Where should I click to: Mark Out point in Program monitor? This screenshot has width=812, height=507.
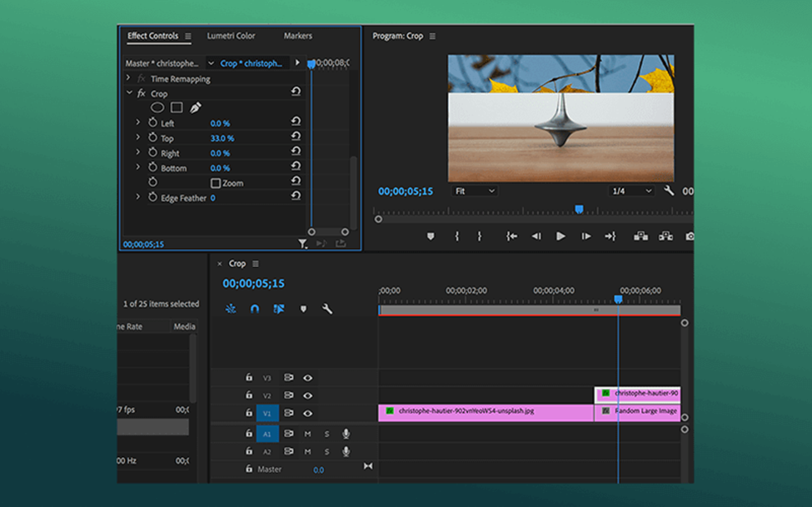pos(480,236)
